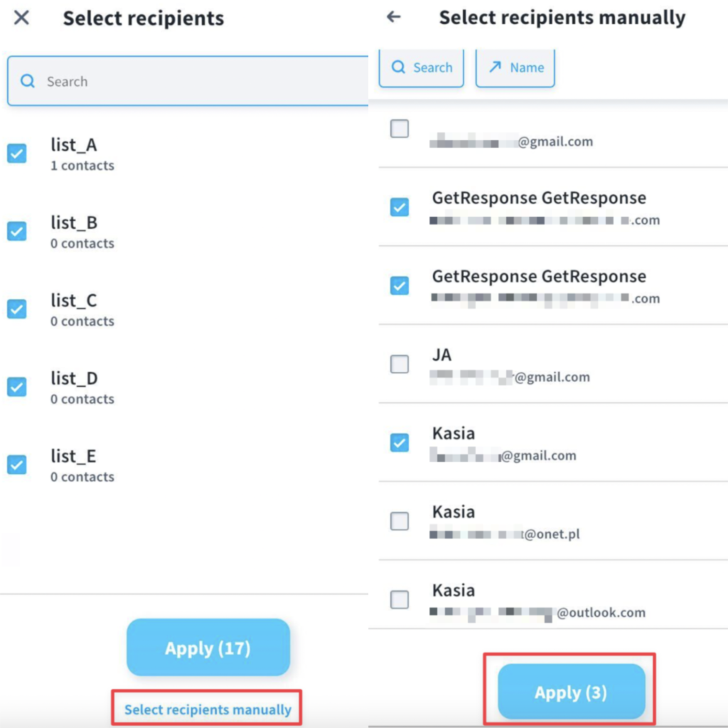The height and width of the screenshot is (728, 728).
Task: Check the first gmail.com contact checkbox
Action: (x=400, y=129)
